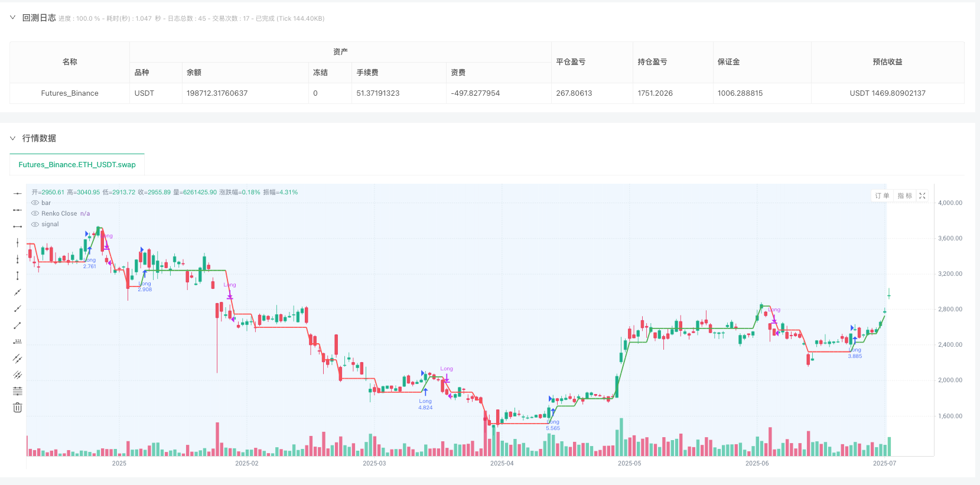Select the vertical line drawing tool
The width and height of the screenshot is (980, 485).
pos(18,243)
